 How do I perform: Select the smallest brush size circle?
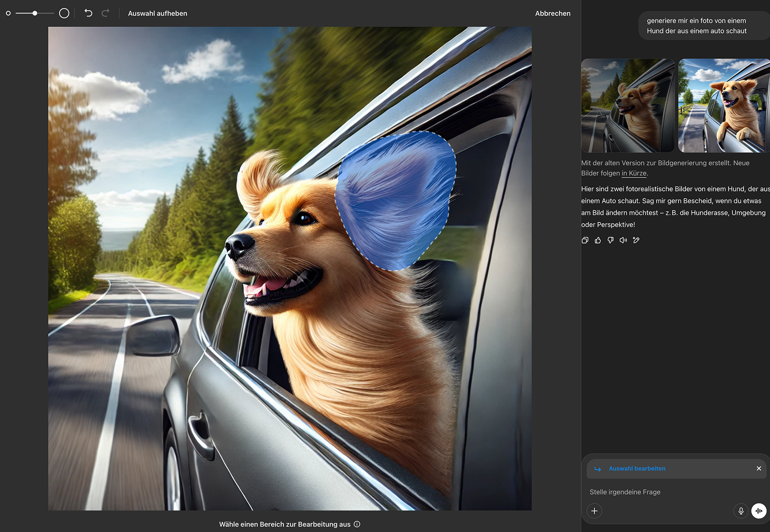(8, 13)
